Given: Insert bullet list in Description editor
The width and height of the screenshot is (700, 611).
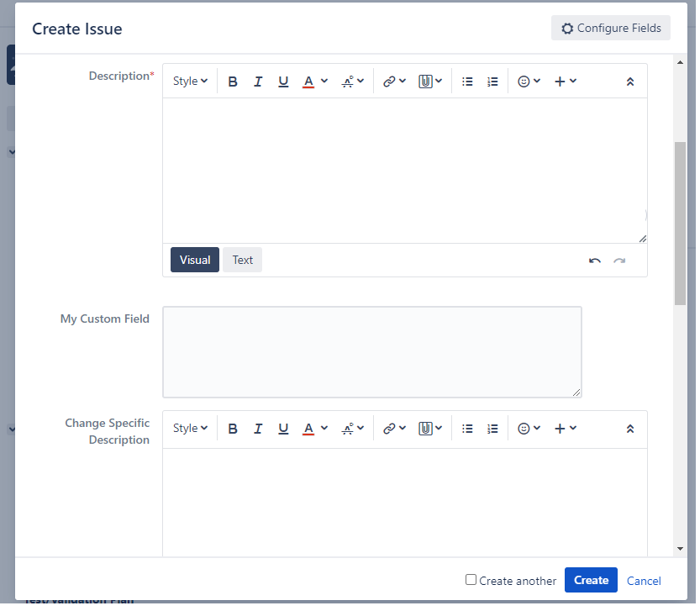Looking at the screenshot, I should coord(467,82).
